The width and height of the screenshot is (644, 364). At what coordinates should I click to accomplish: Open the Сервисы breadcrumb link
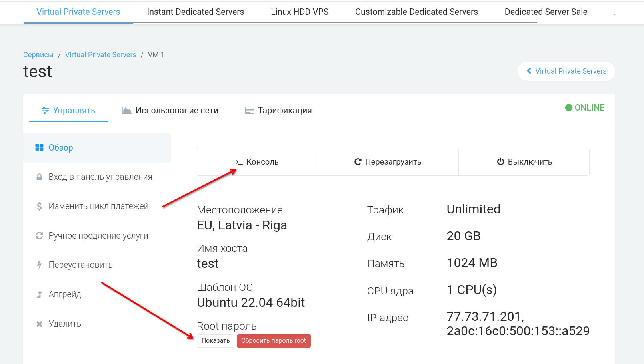click(x=38, y=54)
